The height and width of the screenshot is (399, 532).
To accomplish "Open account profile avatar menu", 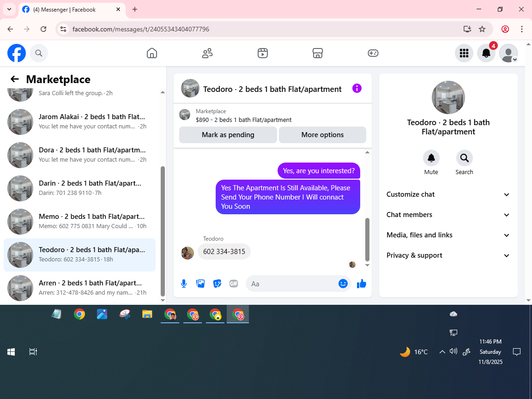I will [508, 53].
